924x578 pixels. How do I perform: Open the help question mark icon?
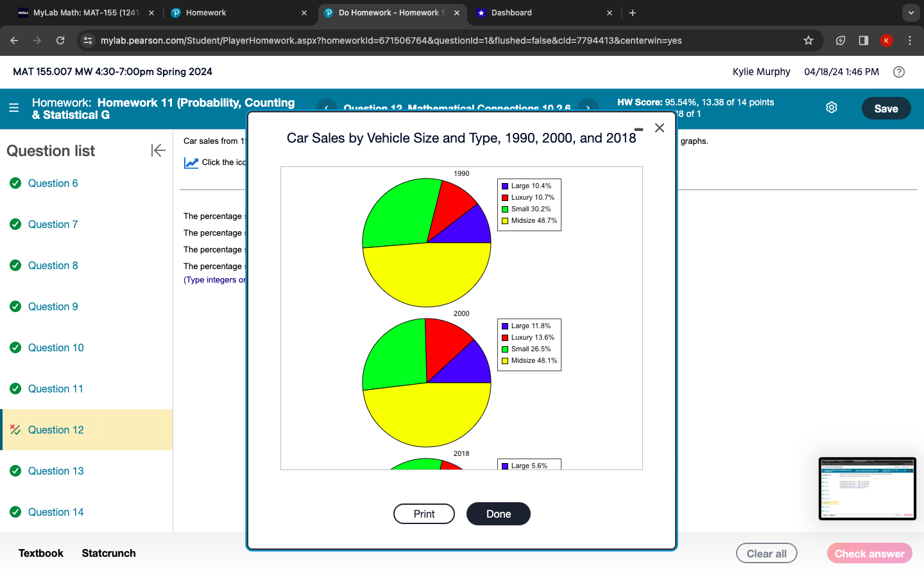pos(898,72)
